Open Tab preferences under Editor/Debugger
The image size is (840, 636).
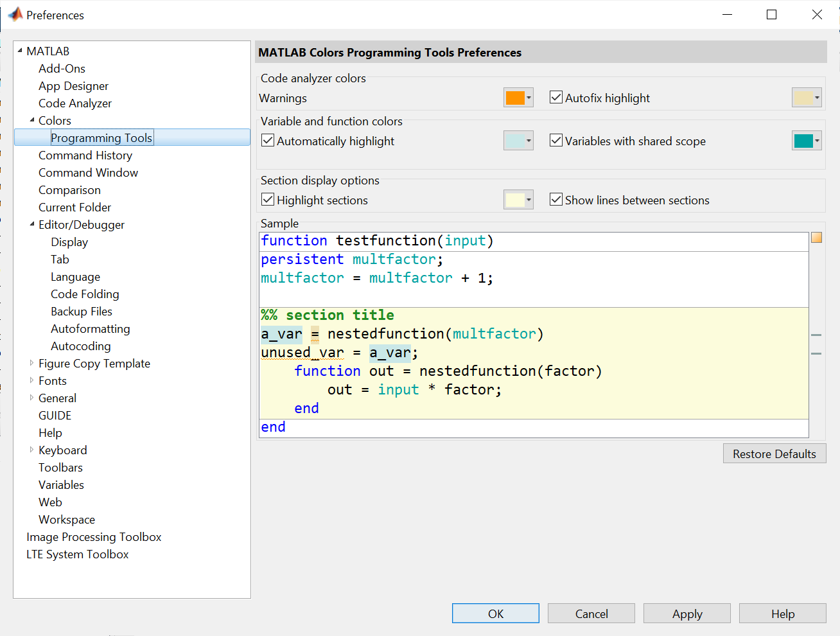pos(60,259)
